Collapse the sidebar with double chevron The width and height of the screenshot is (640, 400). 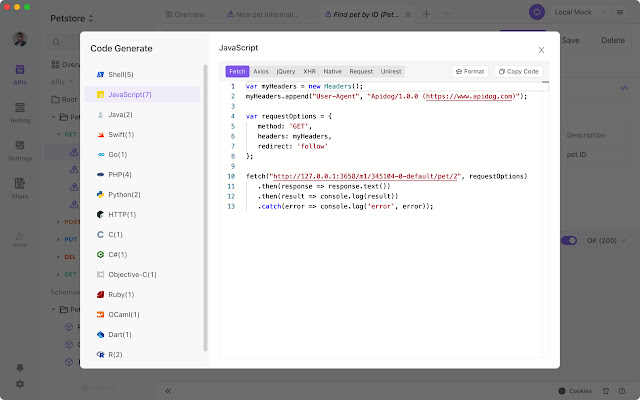point(168,391)
